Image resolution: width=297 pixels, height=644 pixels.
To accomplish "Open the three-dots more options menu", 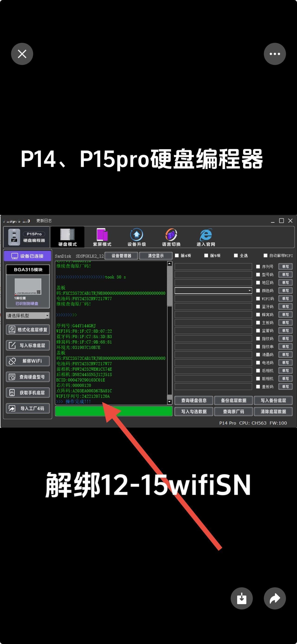I will (275, 54).
